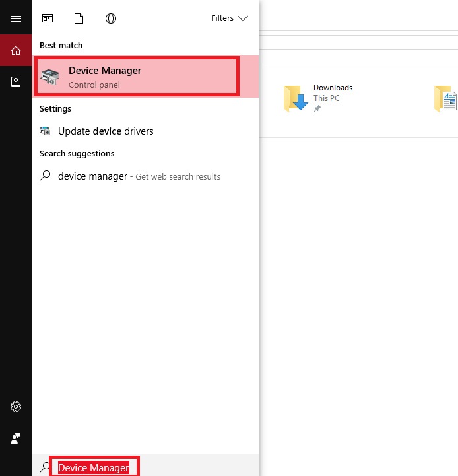Click the Device Manager printer icon
Viewport: 458px width, 476px height.
50,77
